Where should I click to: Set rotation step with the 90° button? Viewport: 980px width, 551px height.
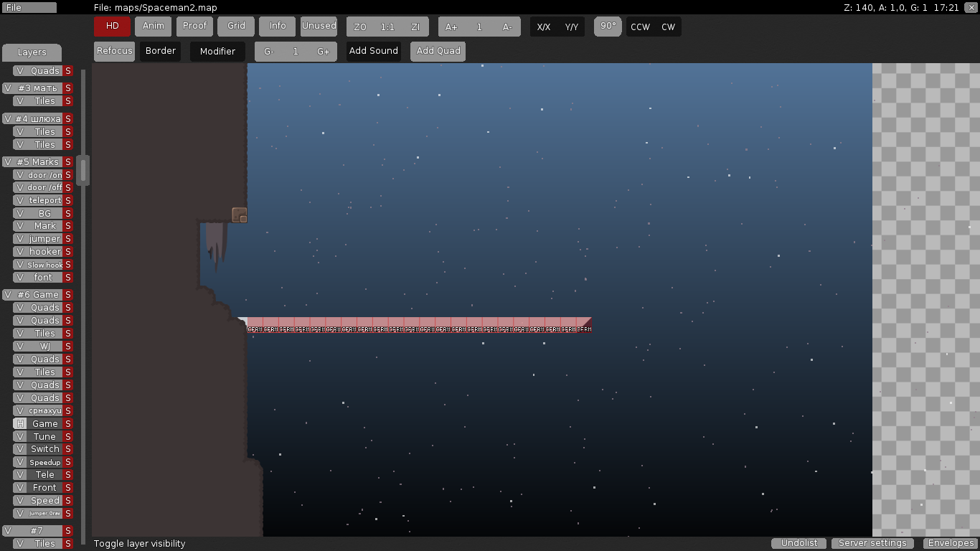point(607,27)
